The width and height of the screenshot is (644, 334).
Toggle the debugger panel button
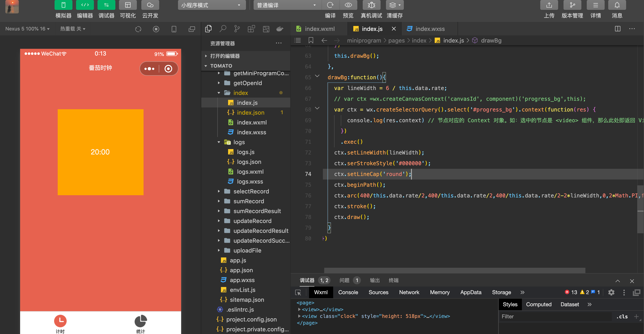click(106, 5)
